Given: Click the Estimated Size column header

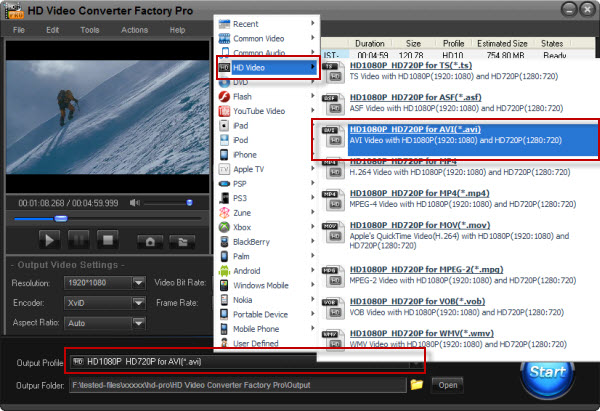Looking at the screenshot, I should [502, 44].
